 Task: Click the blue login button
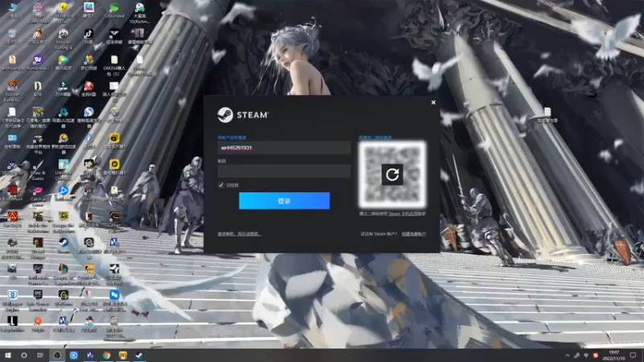(x=284, y=200)
